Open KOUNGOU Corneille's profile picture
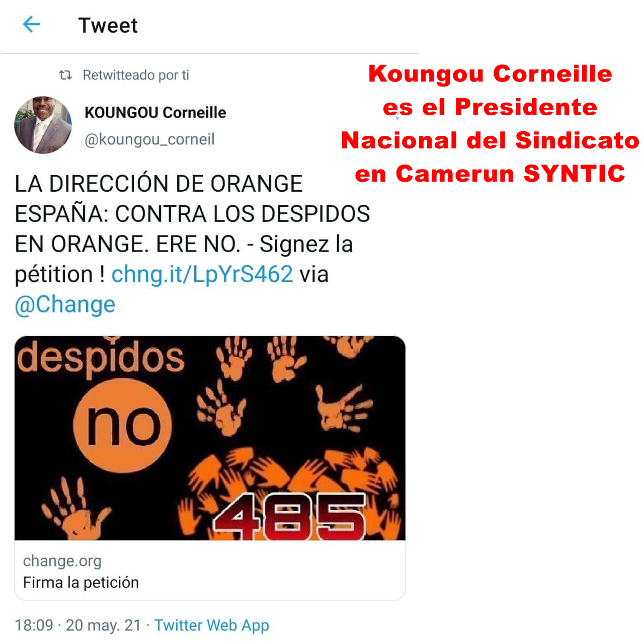644x644 pixels. coord(43,125)
